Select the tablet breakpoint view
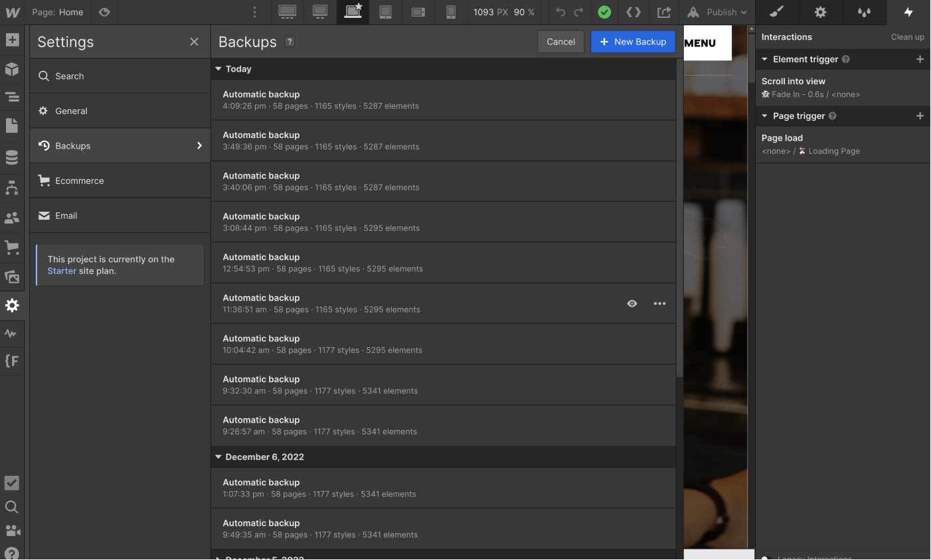Screen dimensions: 931x560 point(386,12)
